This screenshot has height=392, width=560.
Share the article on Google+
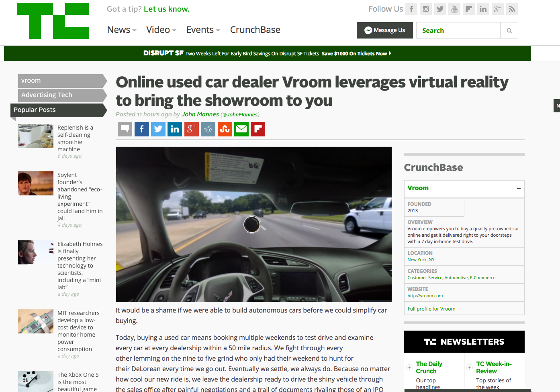point(192,129)
